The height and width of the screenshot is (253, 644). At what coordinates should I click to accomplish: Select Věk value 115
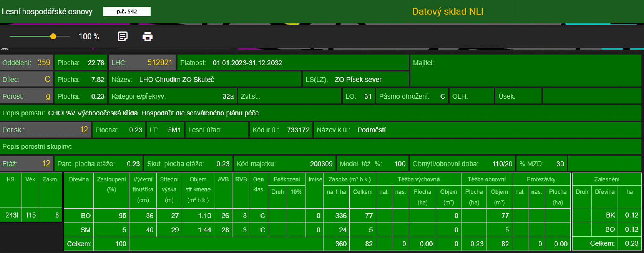click(x=31, y=215)
